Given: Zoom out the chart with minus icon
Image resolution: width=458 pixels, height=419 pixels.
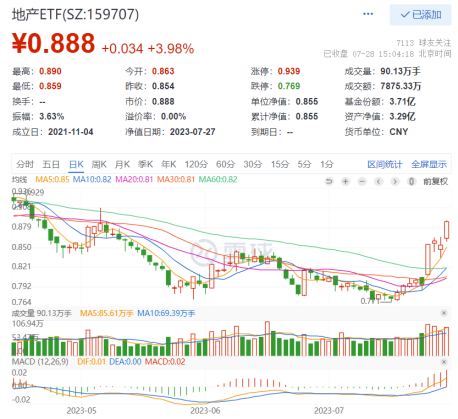Looking at the screenshot, I should coord(362,181).
